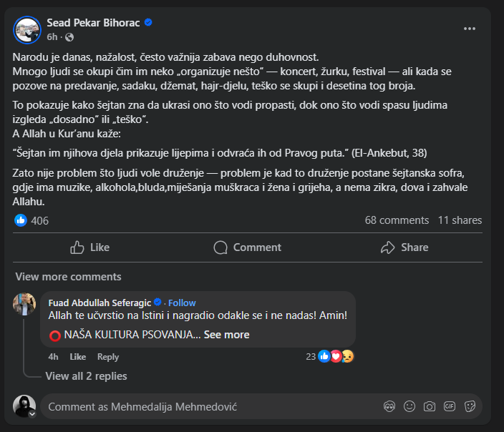Image resolution: width=504 pixels, height=432 pixels.
Task: Open the sticker picker in comment box
Action: point(470,406)
